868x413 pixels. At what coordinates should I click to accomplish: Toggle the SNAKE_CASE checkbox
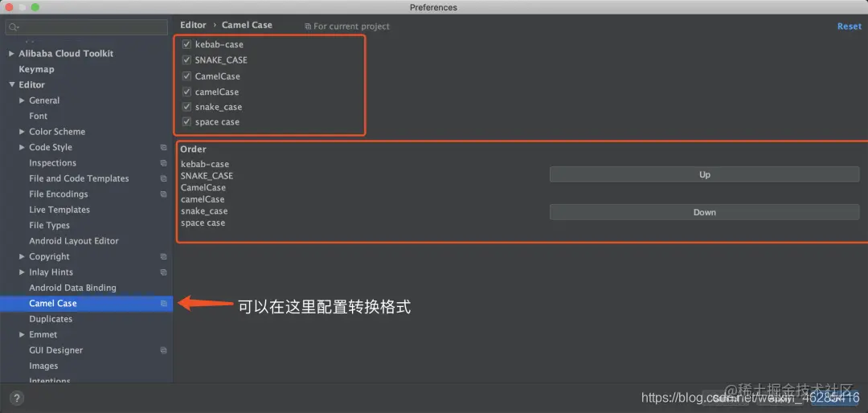click(x=186, y=59)
